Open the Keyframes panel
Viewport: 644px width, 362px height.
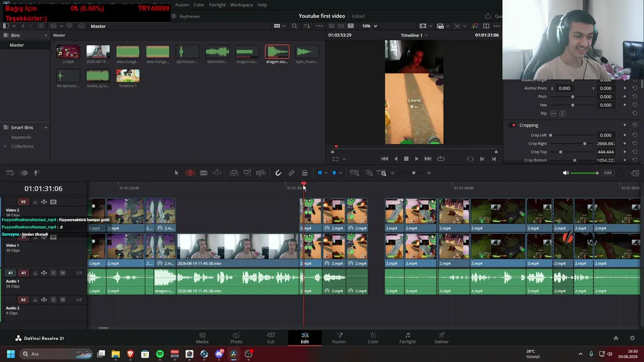point(186,16)
